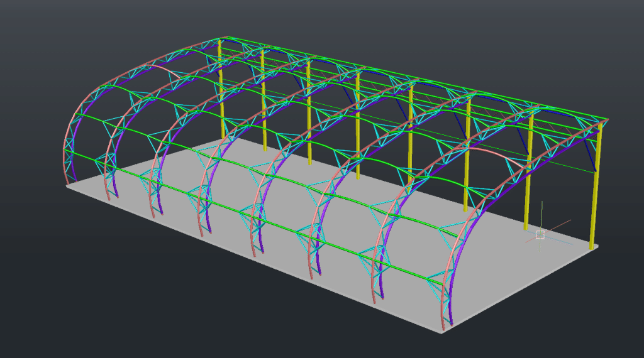
Task: Click the nearest corner of the gray floor slab
Action: pyautogui.click(x=442, y=332)
